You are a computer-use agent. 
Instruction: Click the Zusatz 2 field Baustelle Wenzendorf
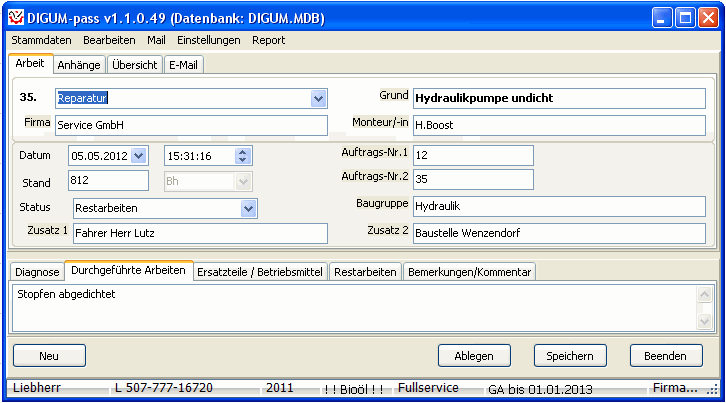click(x=559, y=233)
